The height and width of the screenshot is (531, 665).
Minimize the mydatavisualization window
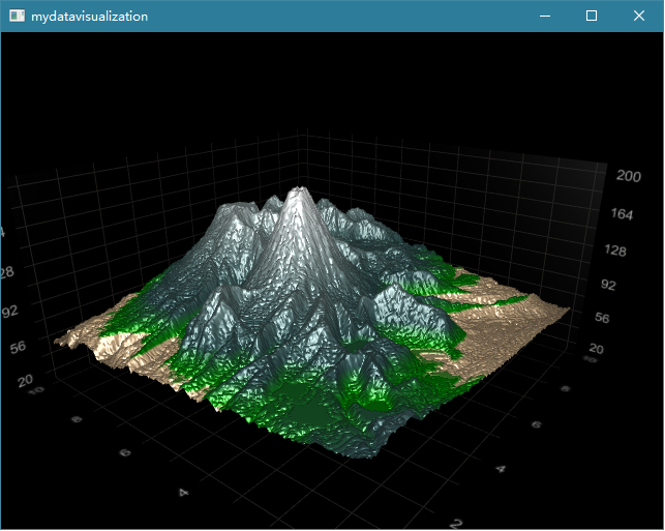(545, 16)
